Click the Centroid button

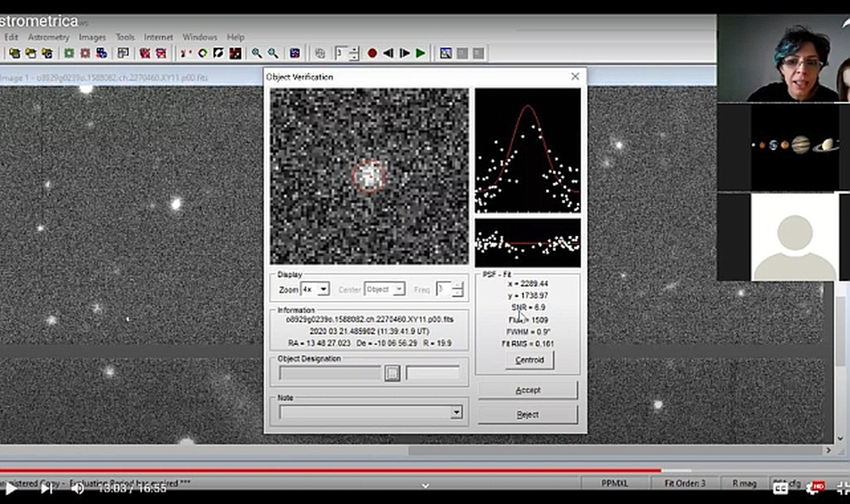(529, 360)
